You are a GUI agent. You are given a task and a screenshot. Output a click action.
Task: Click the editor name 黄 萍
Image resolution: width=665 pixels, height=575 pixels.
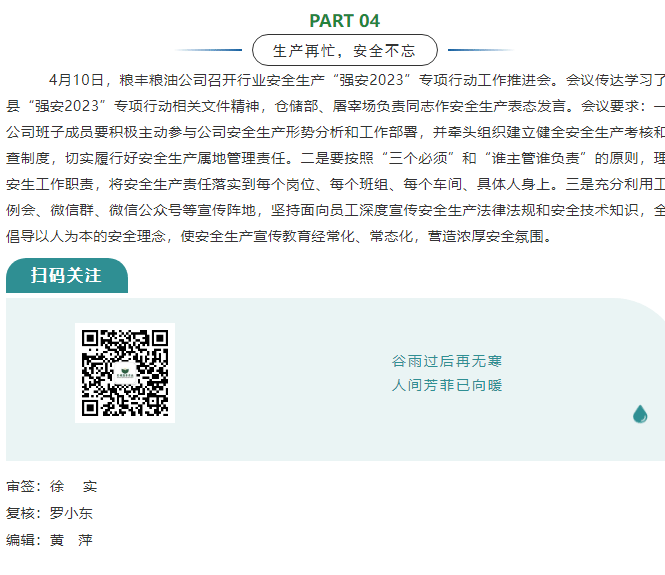pos(72,540)
